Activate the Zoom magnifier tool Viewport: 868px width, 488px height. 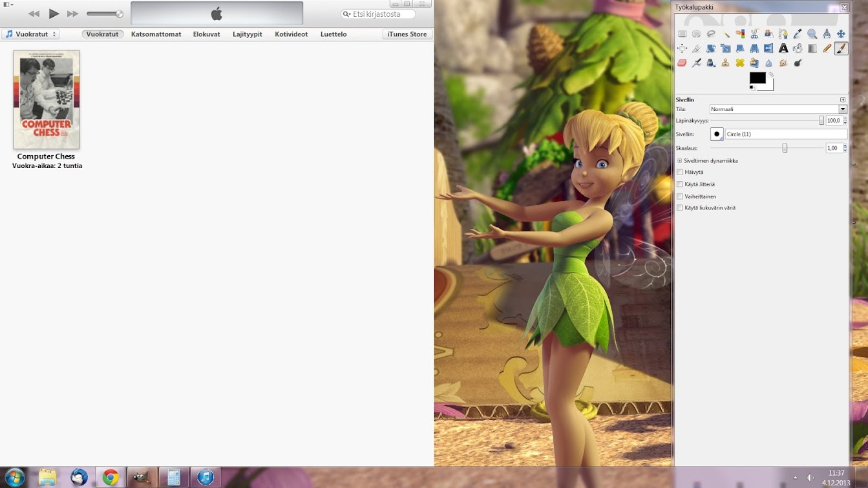812,34
